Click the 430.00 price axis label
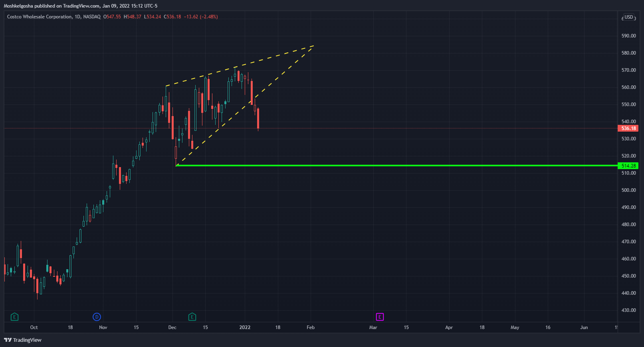This screenshot has width=644, height=347. pyautogui.click(x=628, y=310)
